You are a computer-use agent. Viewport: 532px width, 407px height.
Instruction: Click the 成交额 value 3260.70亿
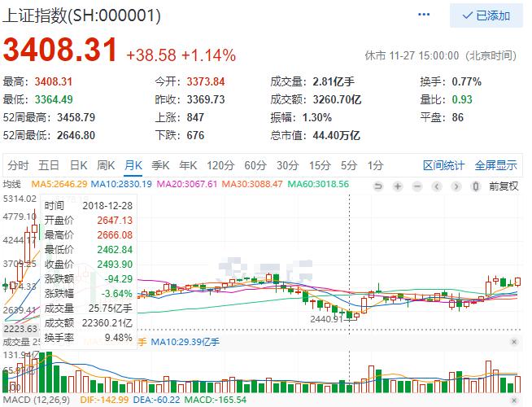(337, 99)
